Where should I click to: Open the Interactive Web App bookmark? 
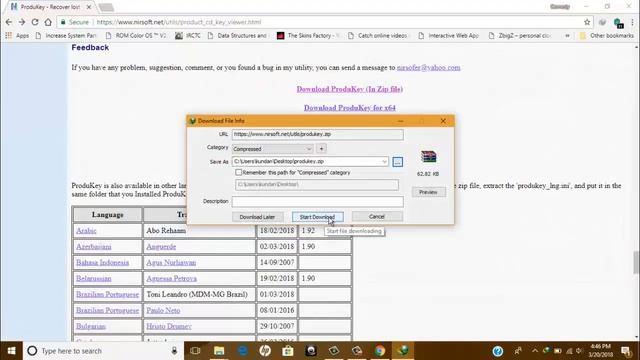click(448, 36)
